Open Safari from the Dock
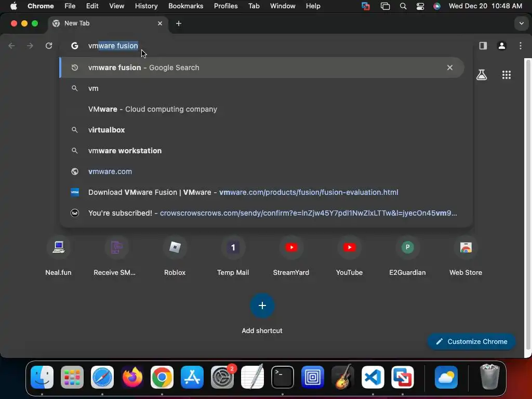Viewport: 532px width, 399px height. pos(102,377)
